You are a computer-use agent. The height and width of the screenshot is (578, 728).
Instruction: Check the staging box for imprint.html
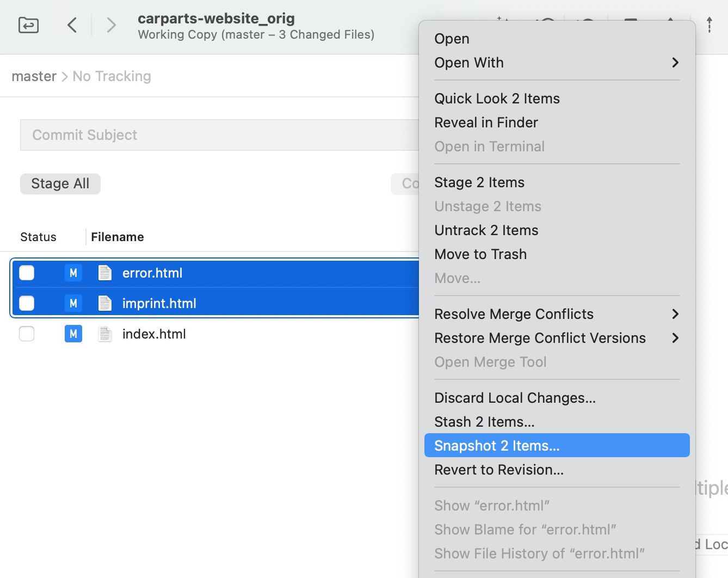click(x=27, y=303)
